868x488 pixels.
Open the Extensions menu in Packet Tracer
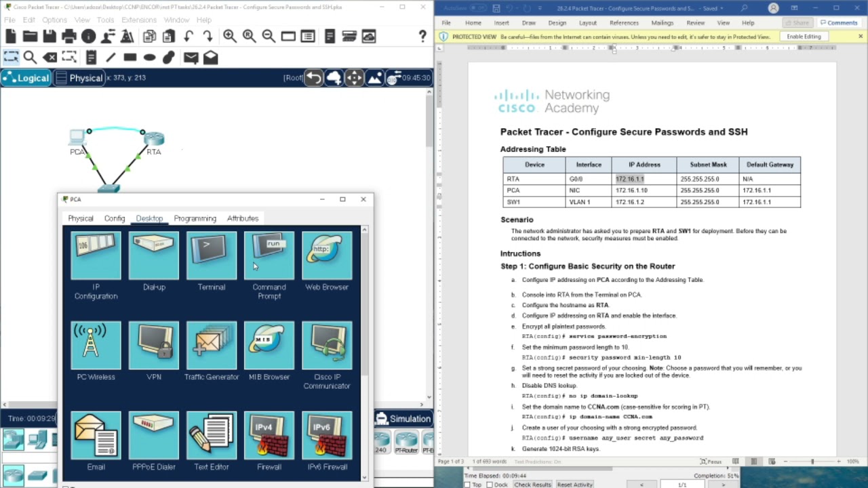click(x=139, y=20)
